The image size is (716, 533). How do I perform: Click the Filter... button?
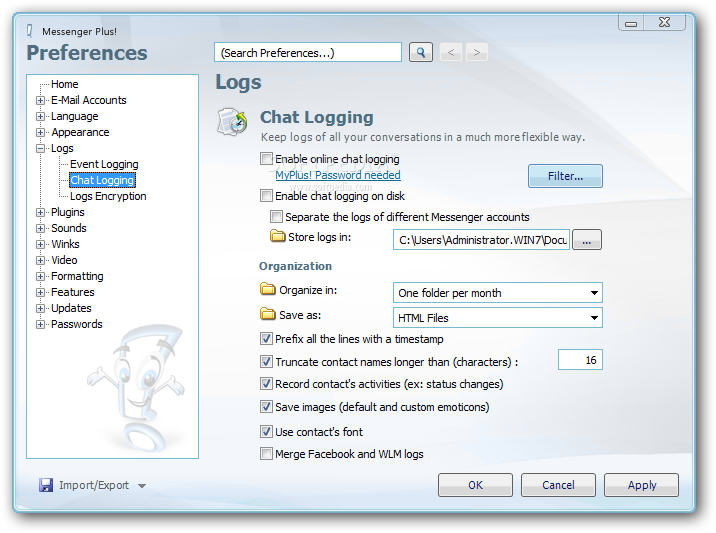pyautogui.click(x=565, y=176)
